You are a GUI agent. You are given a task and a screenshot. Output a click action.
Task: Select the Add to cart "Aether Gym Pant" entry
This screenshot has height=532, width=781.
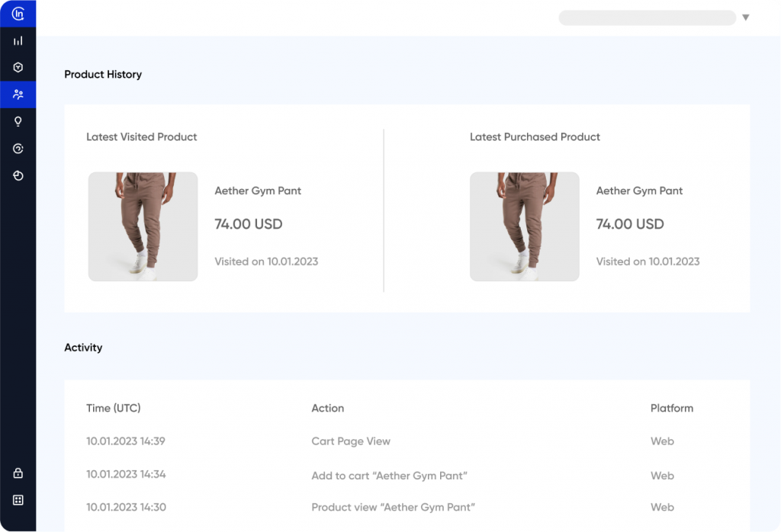(389, 476)
